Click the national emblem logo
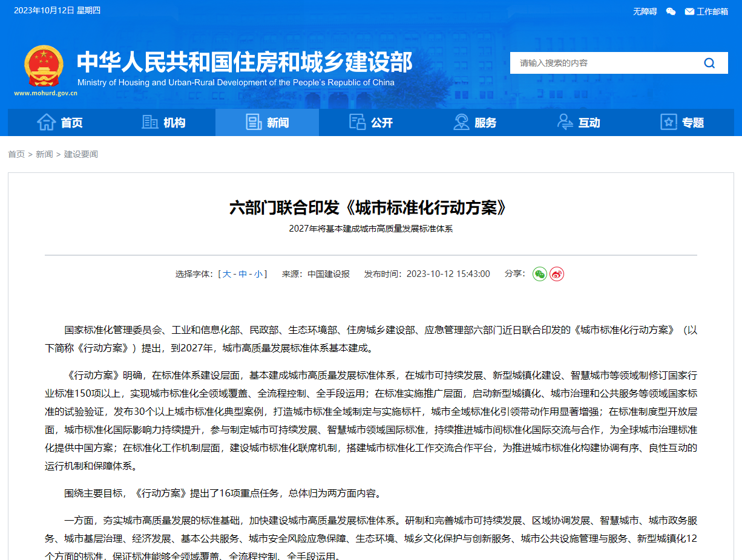 [x=44, y=66]
